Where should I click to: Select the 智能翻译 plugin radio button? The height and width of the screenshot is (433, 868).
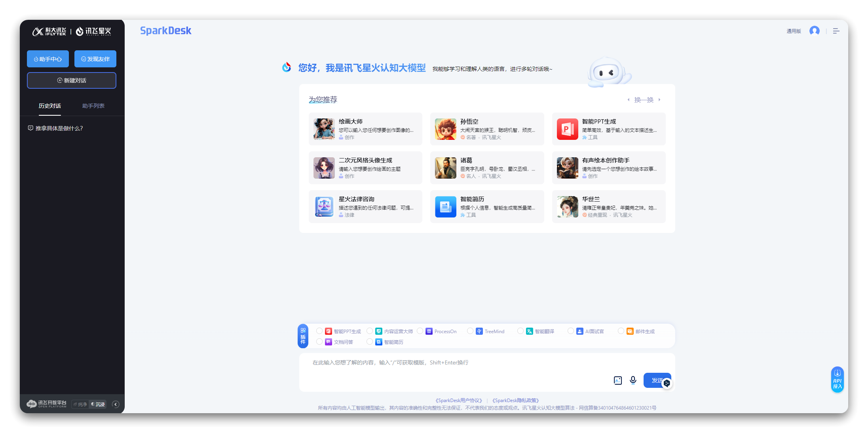pyautogui.click(x=520, y=331)
